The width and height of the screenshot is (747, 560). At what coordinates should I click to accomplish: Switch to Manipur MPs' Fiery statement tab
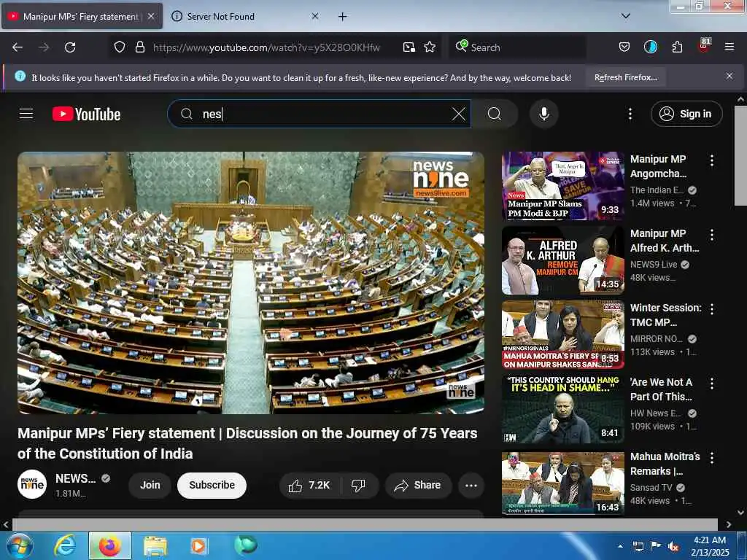(x=82, y=16)
